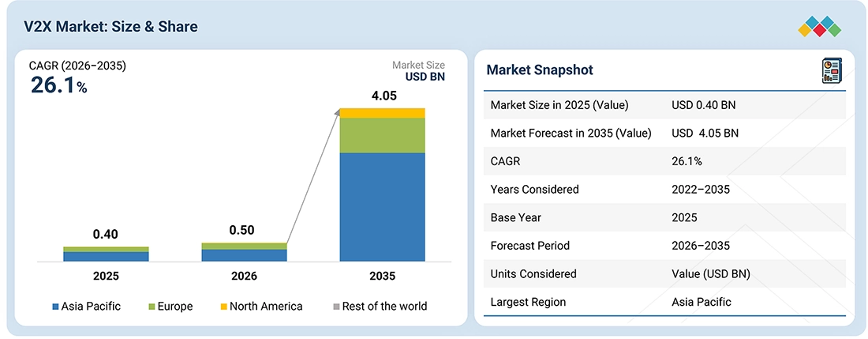Click the 'Rest of the world' legend text

(x=385, y=307)
